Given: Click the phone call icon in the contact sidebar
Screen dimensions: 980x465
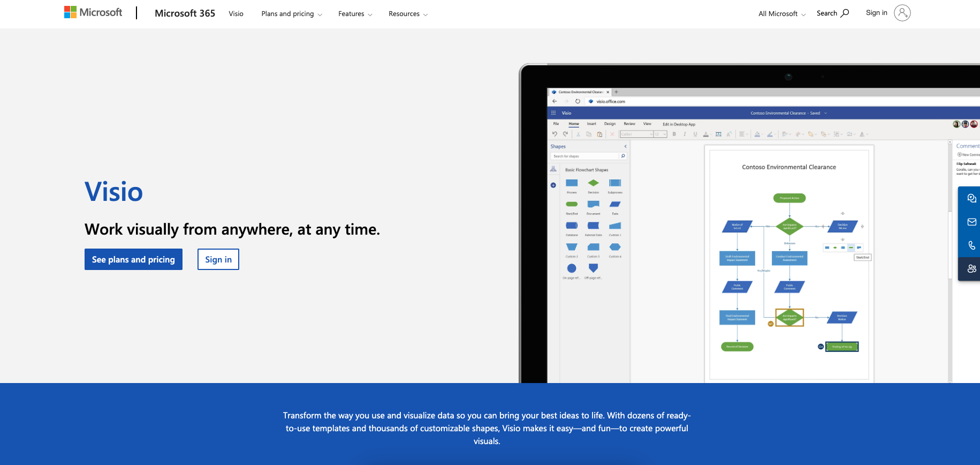Looking at the screenshot, I should pos(971,245).
